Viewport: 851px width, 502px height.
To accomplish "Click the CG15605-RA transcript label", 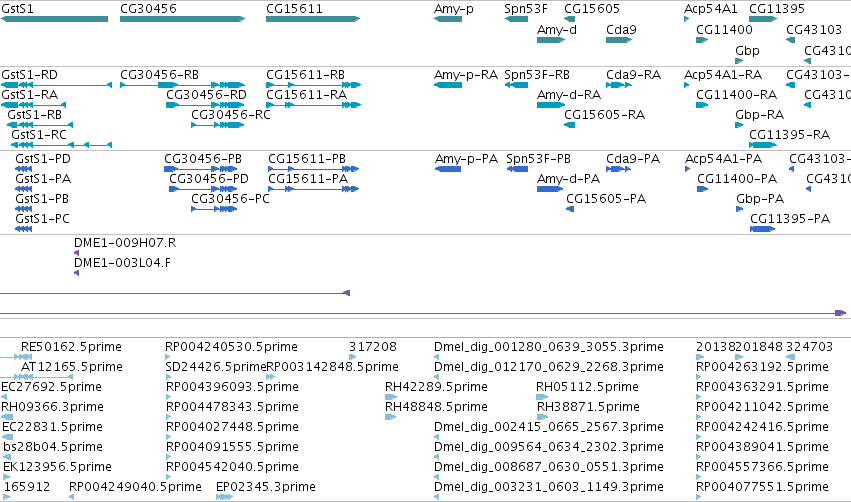I will tap(605, 115).
